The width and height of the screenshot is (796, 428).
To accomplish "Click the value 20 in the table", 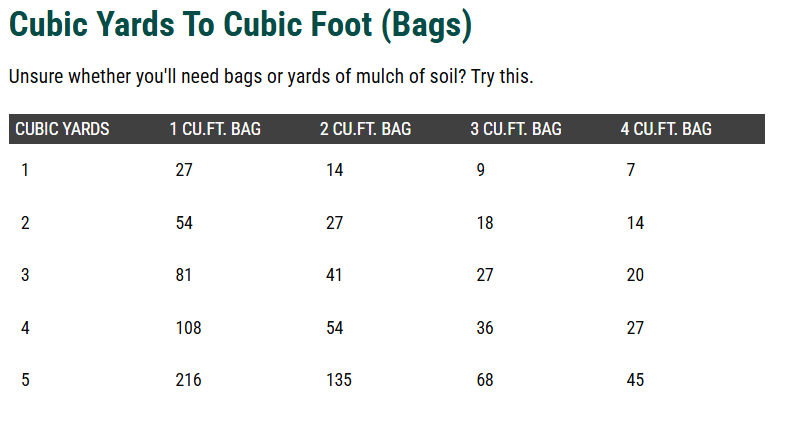I will 635,275.
